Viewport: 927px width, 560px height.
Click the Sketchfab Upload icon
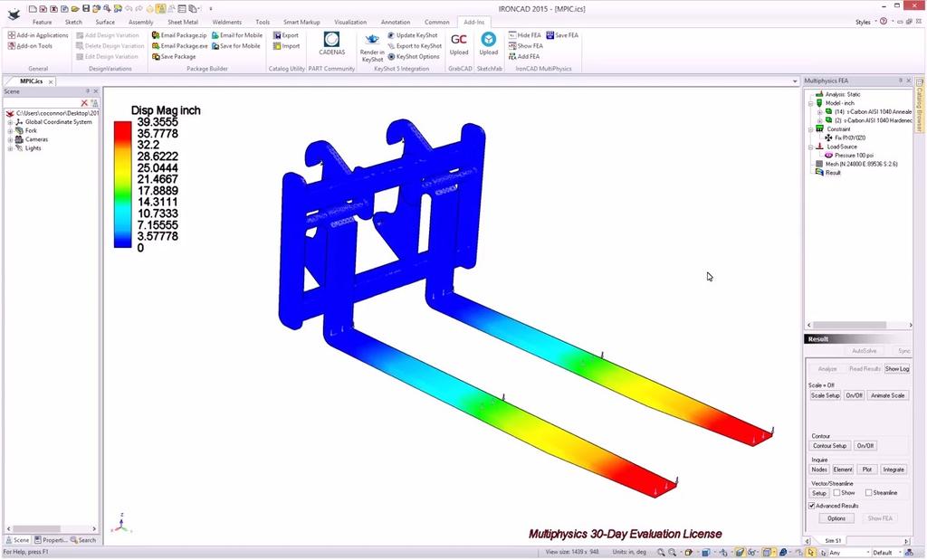coord(489,40)
